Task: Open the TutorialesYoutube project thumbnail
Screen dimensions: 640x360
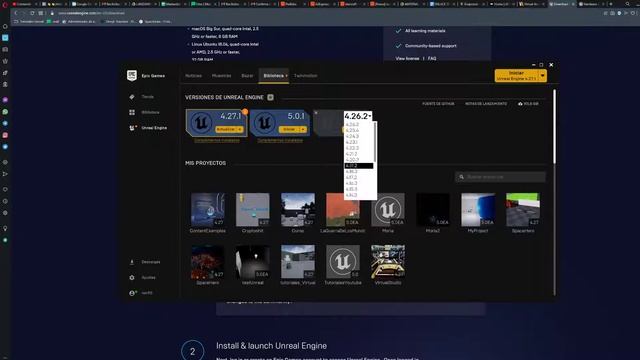Action: [343, 262]
